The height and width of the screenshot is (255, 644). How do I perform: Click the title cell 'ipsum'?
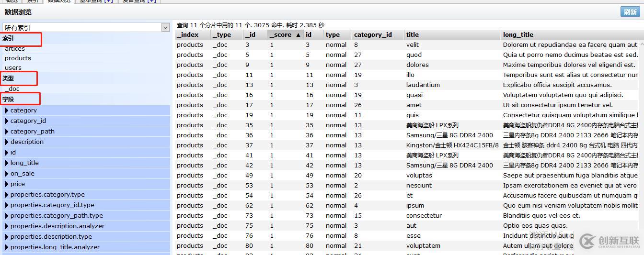[x=415, y=205]
